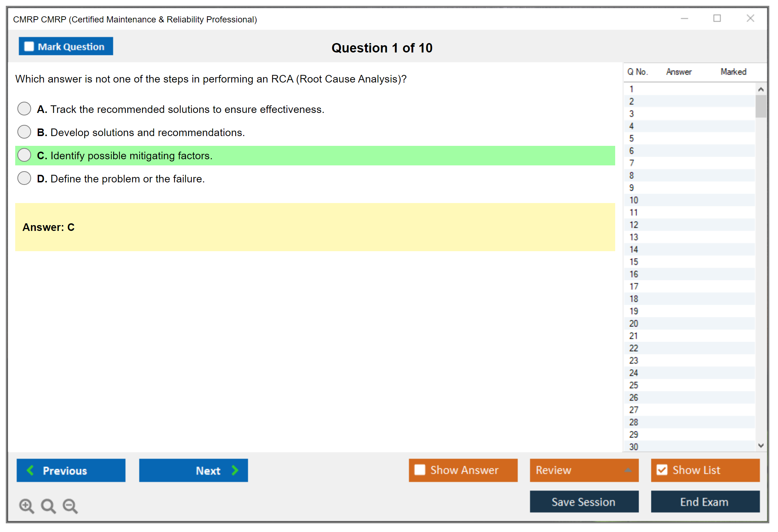The width and height of the screenshot is (778, 532).
Task: Toggle the Show Answer checkbox
Action: click(419, 470)
